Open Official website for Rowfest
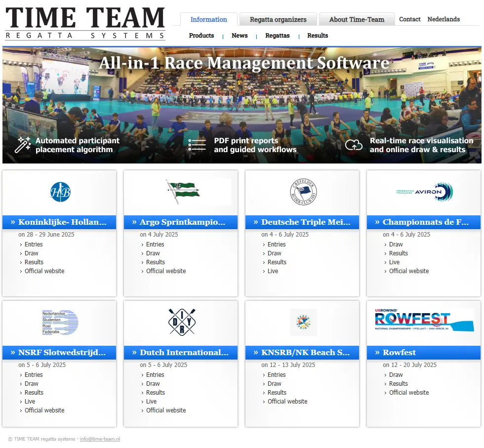Screen dimensions: 484x448 pos(409,392)
